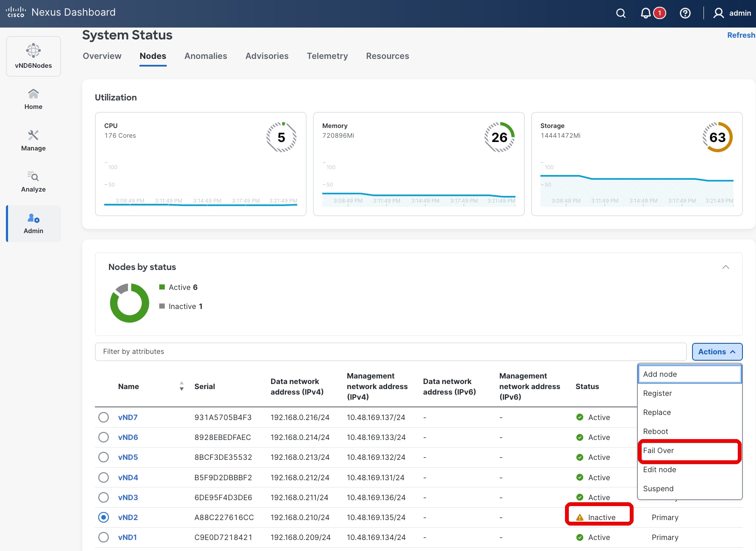Click the Serial column header
Image resolution: width=756 pixels, height=551 pixels.
click(205, 386)
